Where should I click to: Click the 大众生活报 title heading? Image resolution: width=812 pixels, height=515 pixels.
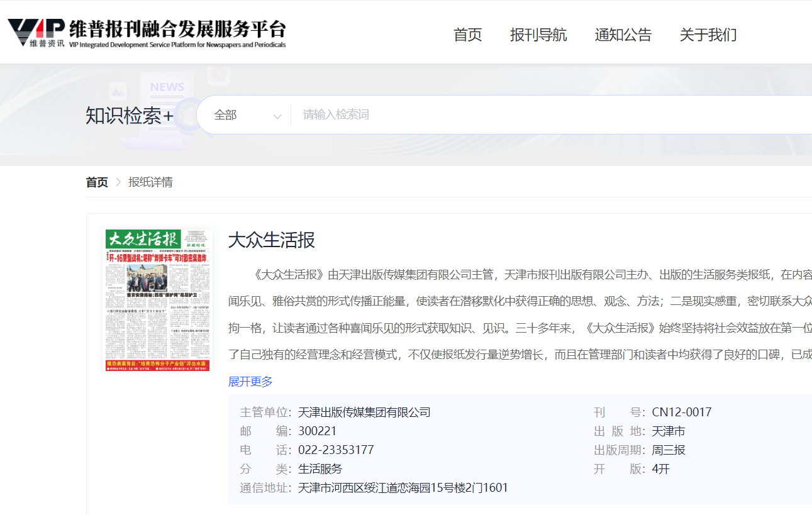click(x=271, y=240)
